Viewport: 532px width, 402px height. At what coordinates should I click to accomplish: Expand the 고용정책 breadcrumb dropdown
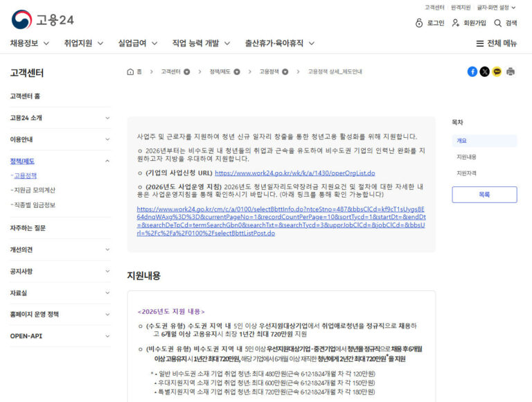[x=285, y=71]
